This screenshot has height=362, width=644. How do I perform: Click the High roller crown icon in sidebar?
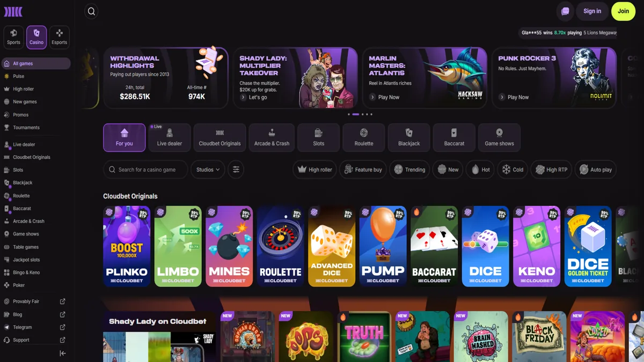[x=6, y=89]
